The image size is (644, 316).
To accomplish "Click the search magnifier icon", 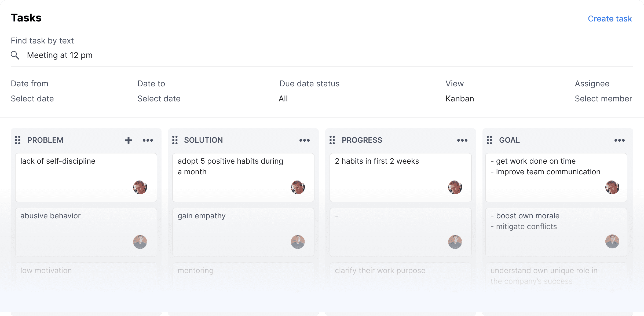I will pyautogui.click(x=15, y=55).
